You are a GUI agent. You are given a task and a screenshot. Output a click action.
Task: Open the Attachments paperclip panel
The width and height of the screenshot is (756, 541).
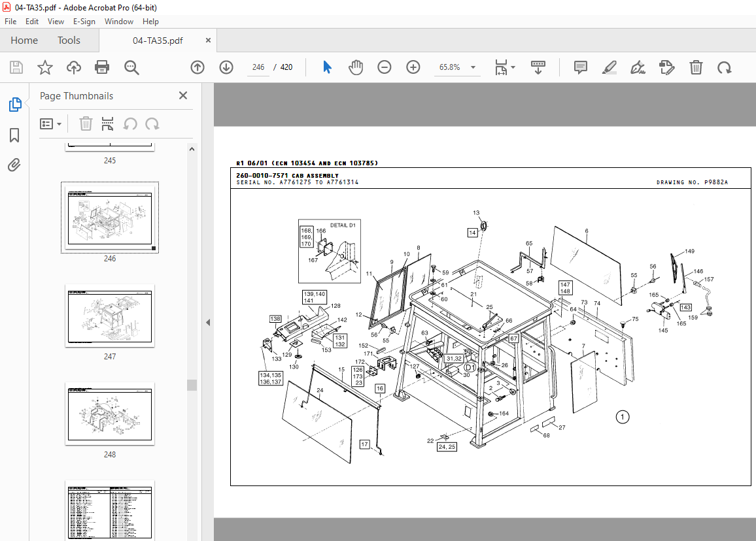pos(14,165)
